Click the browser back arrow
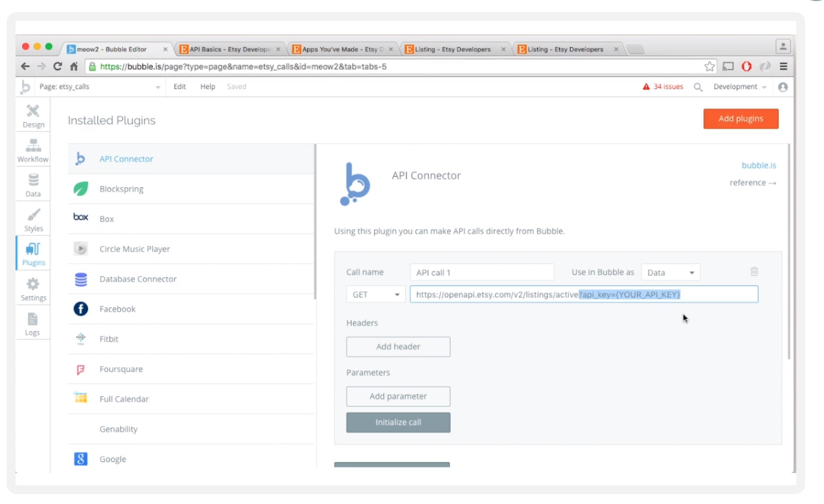This screenshot has height=504, width=824. click(x=25, y=66)
